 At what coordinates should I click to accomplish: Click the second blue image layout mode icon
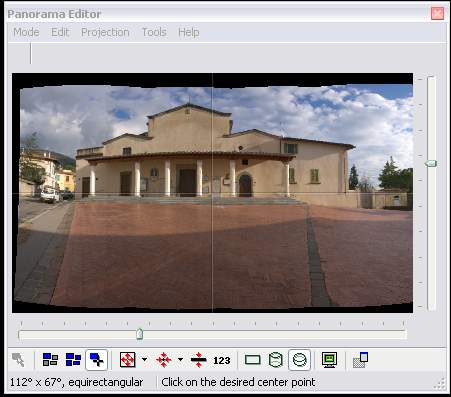pos(73,360)
